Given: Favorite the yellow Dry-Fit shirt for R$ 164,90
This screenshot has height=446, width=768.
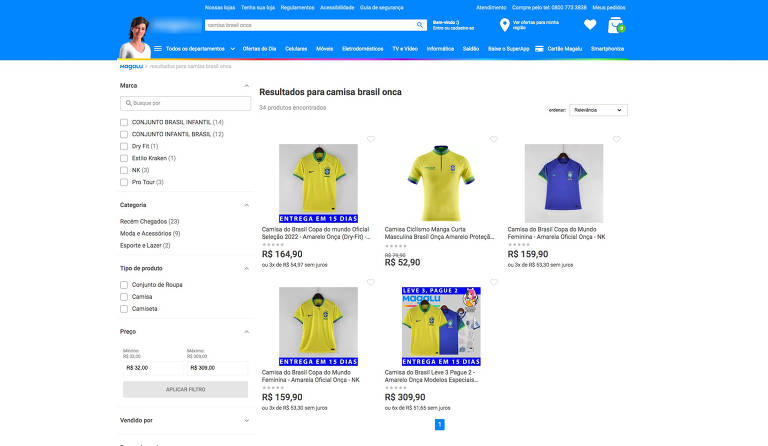Looking at the screenshot, I should click(371, 139).
